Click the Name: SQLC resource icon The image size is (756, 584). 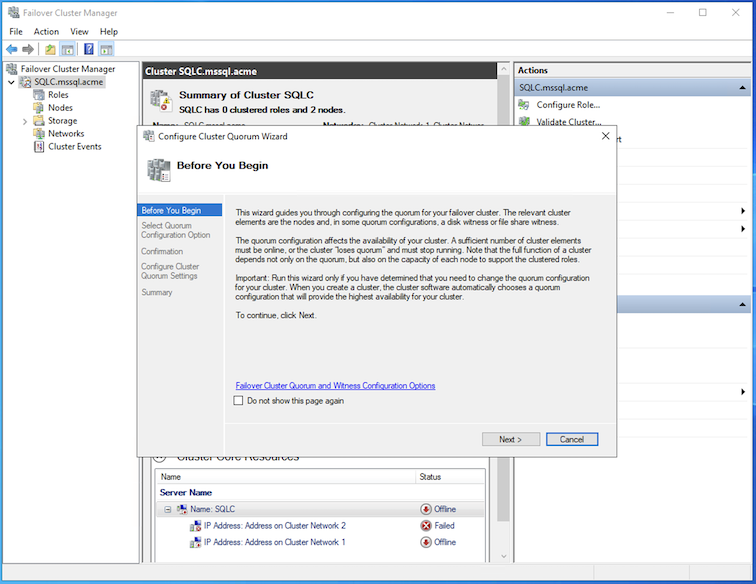coord(182,509)
